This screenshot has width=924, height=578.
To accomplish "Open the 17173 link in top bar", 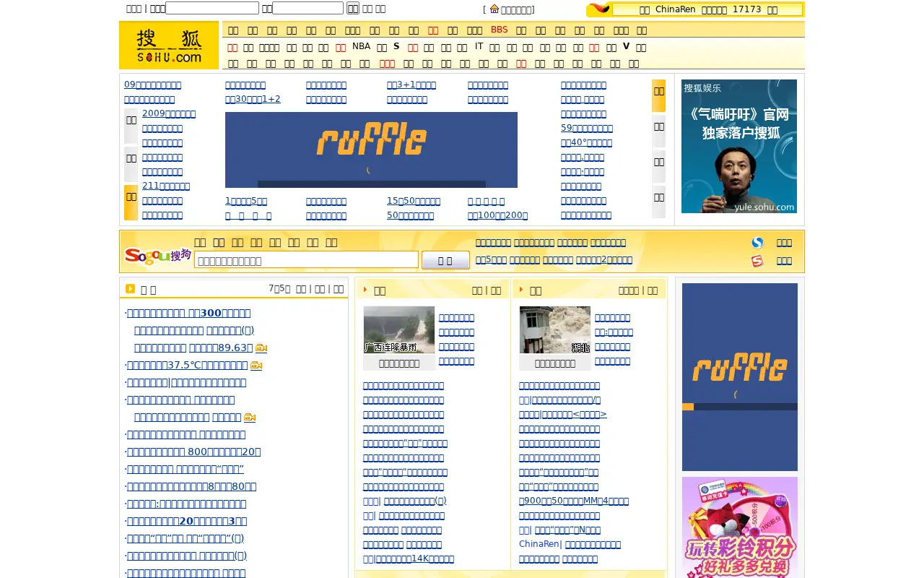I will coord(746,9).
